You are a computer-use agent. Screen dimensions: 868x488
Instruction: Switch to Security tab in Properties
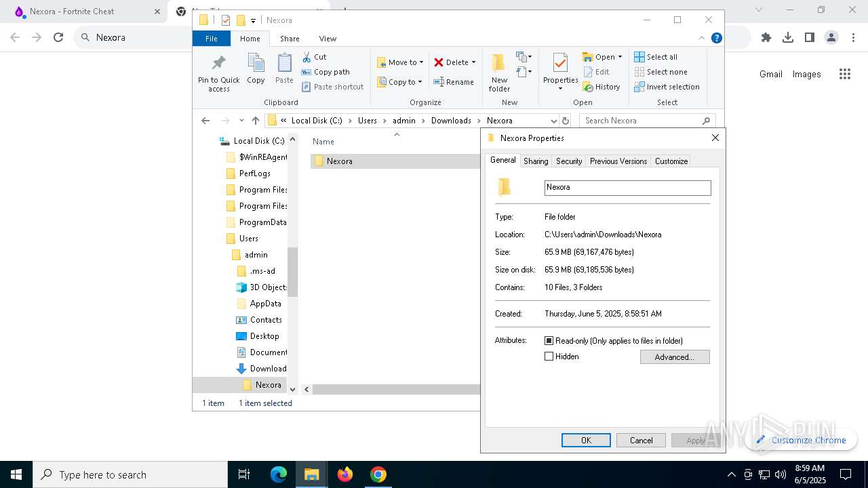(x=569, y=161)
